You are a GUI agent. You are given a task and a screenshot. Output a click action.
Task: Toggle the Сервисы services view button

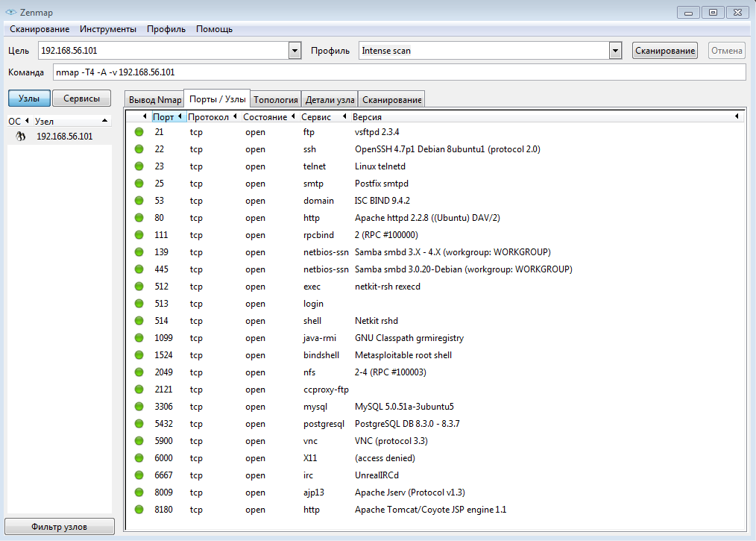81,98
